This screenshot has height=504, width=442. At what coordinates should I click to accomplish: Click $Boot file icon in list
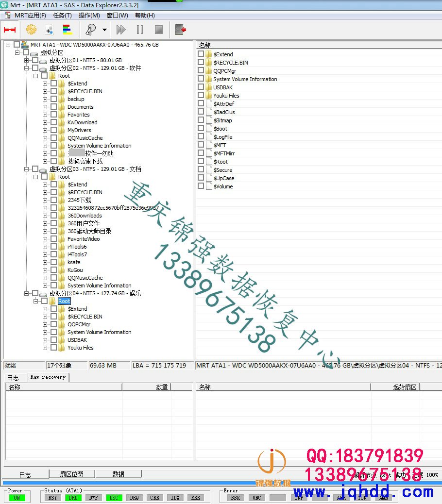(209, 128)
